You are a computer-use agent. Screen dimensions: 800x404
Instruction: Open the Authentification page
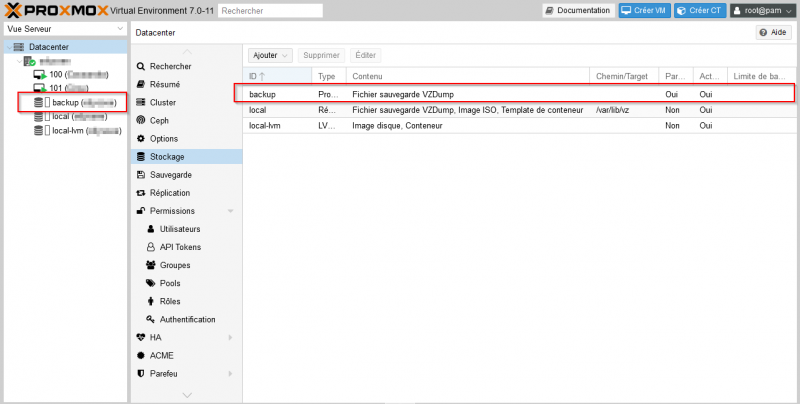187,319
